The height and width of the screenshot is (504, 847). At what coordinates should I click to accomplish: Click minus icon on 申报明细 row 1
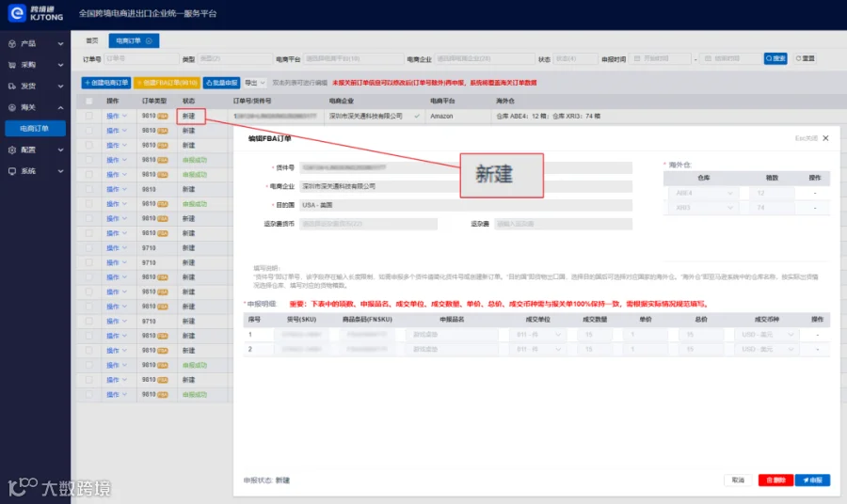[x=817, y=335]
